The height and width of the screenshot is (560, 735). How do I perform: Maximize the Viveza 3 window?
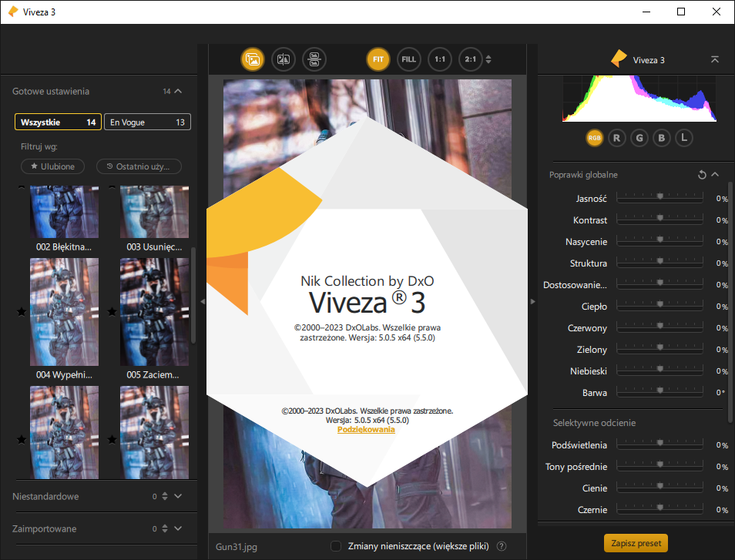(x=681, y=12)
